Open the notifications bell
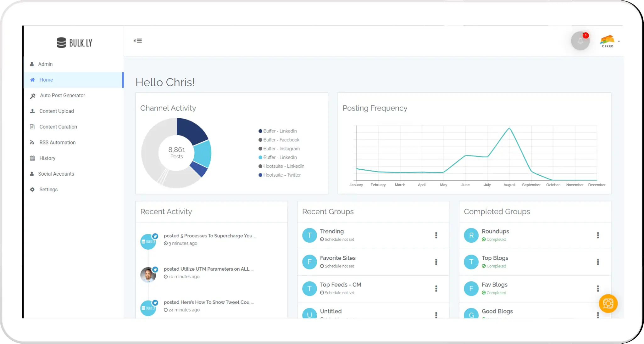The width and height of the screenshot is (644, 344). (580, 41)
